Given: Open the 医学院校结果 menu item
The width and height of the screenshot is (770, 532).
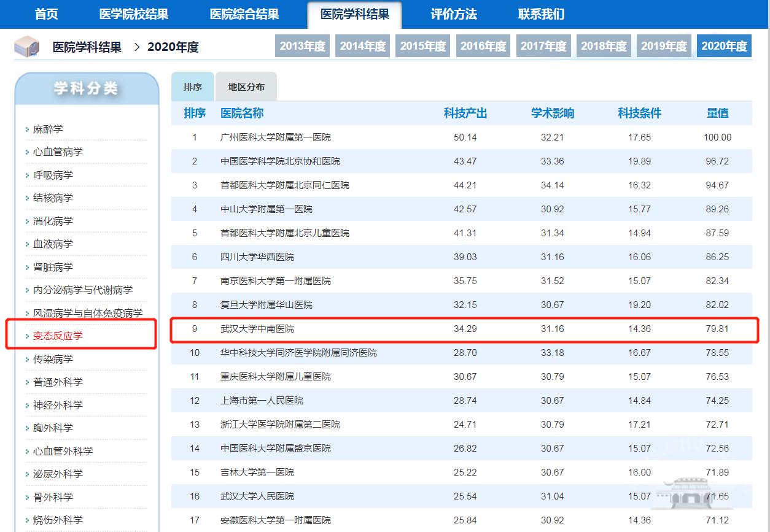Looking at the screenshot, I should (134, 14).
